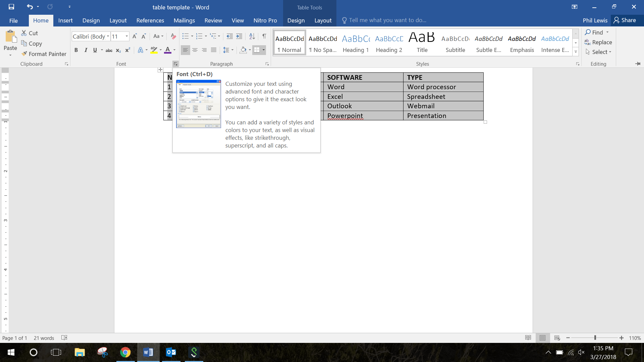The image size is (644, 362).
Task: Click the zoom slider handle
Action: click(595, 338)
